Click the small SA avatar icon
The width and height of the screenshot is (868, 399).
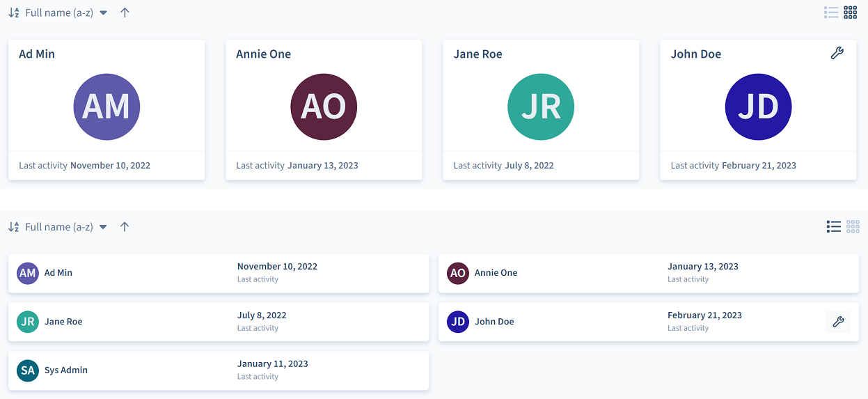tap(28, 370)
